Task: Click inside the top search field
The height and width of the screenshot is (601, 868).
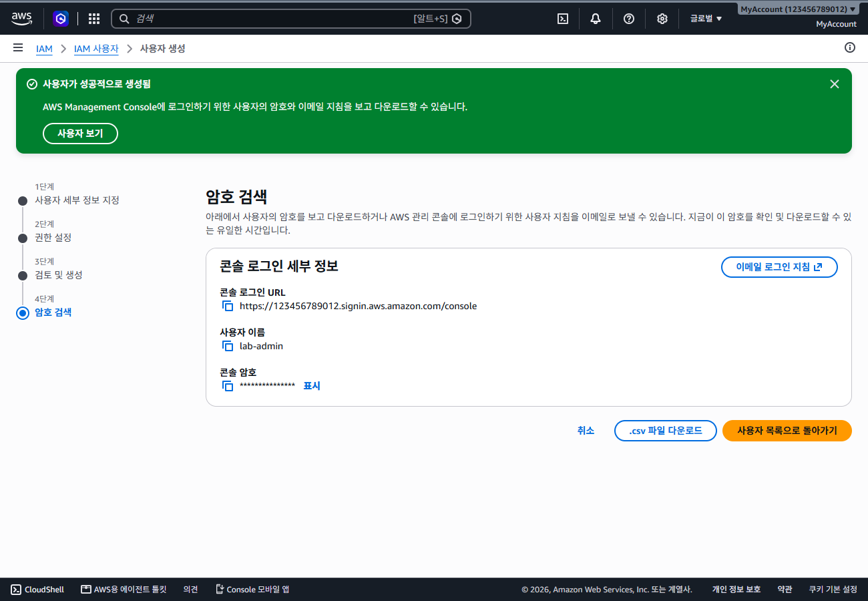Action: tap(290, 19)
